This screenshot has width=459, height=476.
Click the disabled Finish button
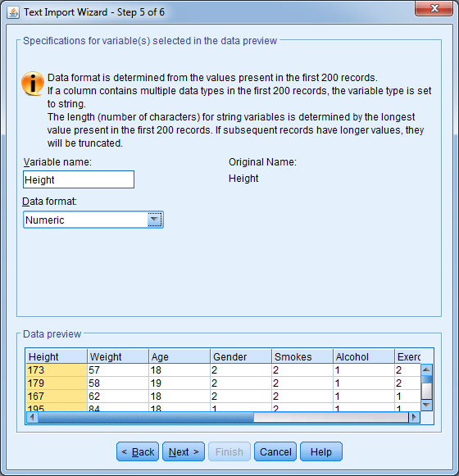click(229, 451)
